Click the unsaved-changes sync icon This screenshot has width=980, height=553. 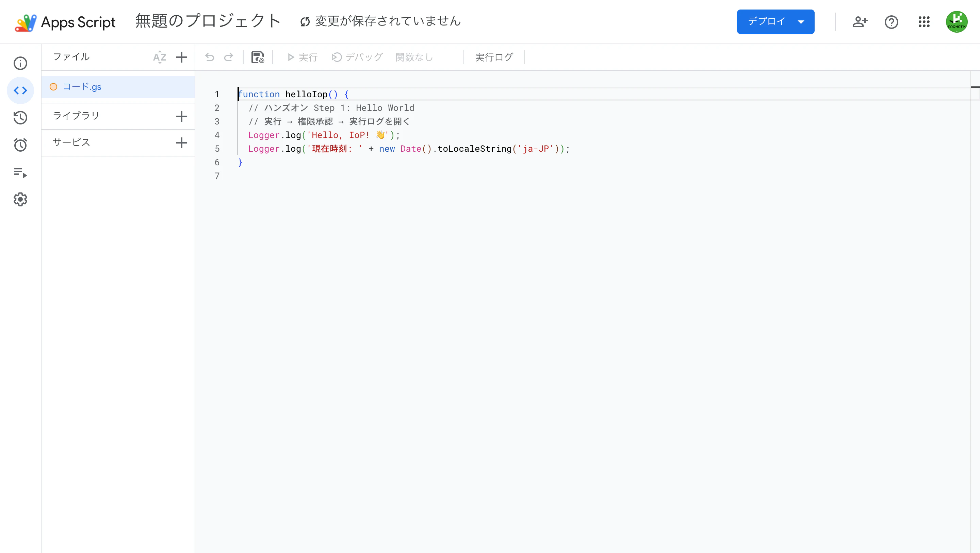tap(305, 22)
